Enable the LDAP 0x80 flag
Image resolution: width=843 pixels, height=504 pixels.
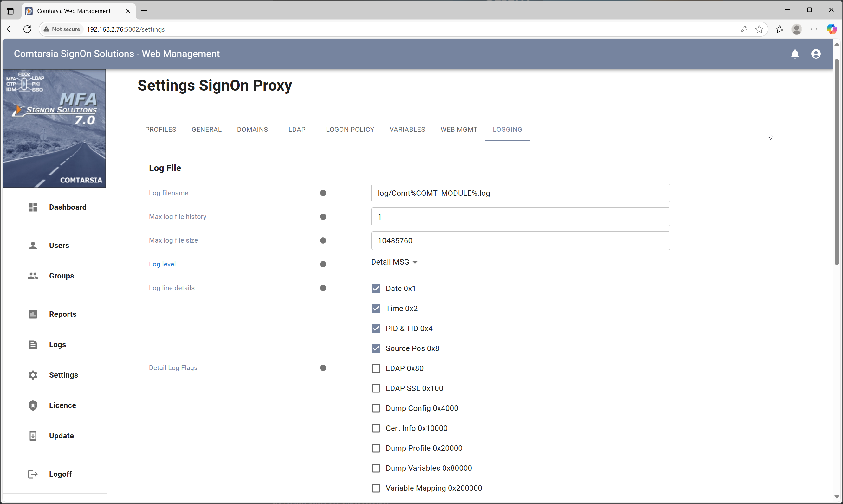tap(376, 368)
